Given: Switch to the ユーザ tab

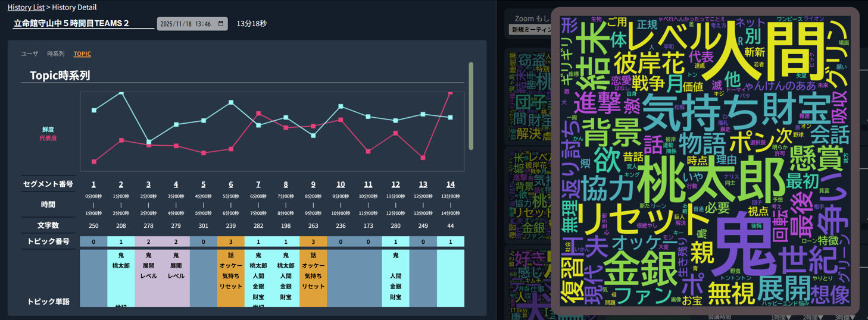Looking at the screenshot, I should (x=30, y=54).
